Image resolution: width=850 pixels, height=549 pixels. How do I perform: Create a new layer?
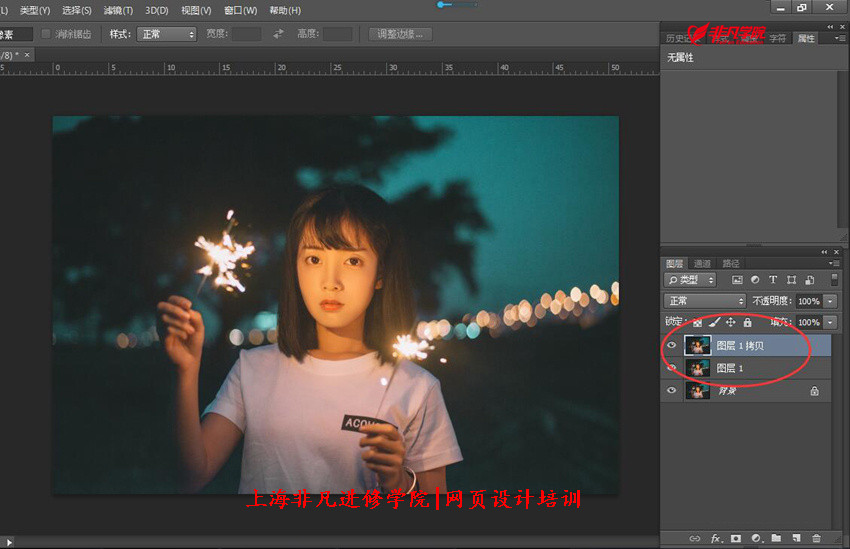[x=796, y=538]
